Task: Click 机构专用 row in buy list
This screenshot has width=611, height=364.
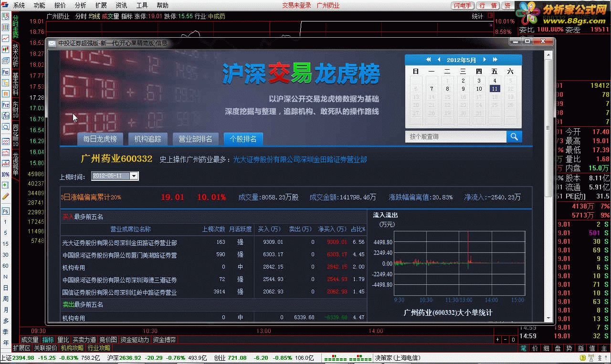Action: (x=213, y=267)
